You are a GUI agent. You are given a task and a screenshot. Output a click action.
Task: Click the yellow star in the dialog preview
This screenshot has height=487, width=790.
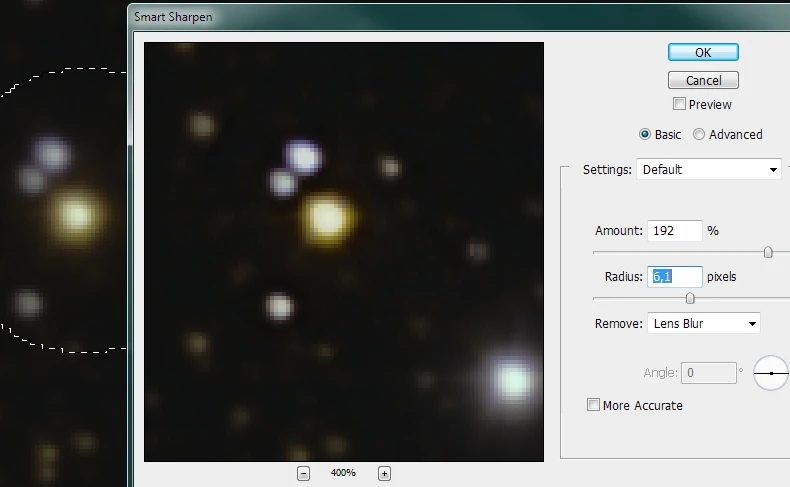tap(326, 216)
